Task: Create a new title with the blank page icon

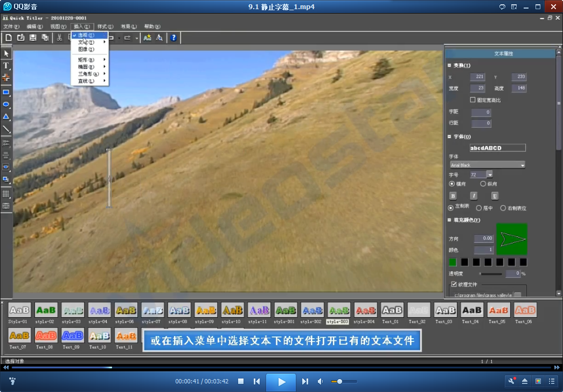Action: tap(9, 37)
